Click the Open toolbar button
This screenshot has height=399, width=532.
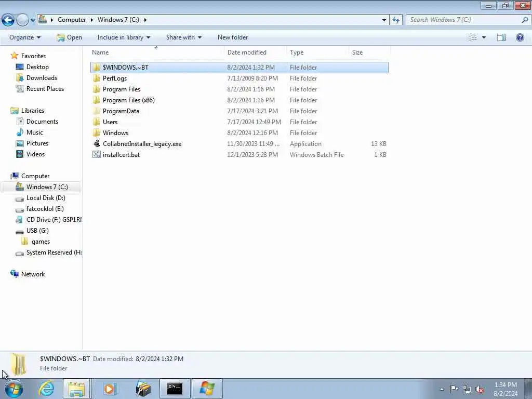coord(69,37)
